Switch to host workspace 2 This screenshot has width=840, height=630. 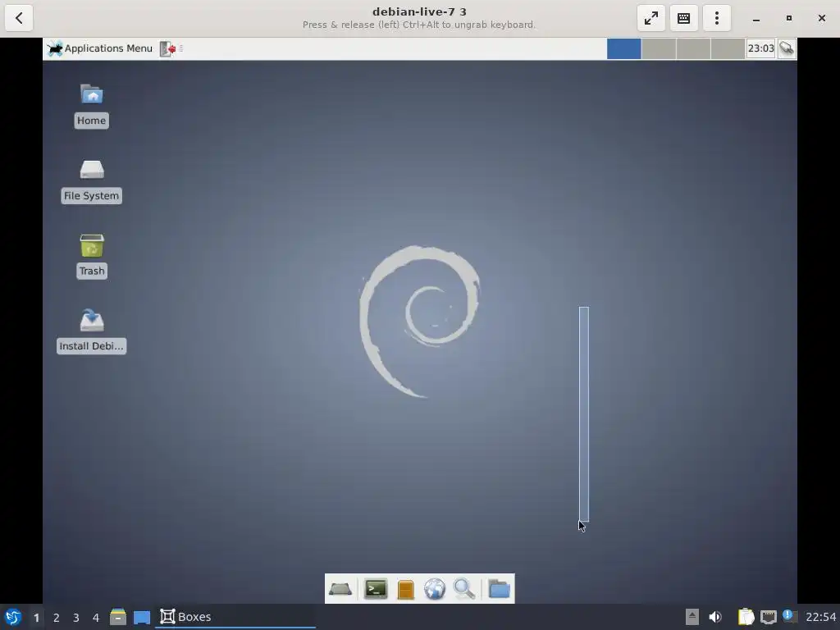(57, 618)
